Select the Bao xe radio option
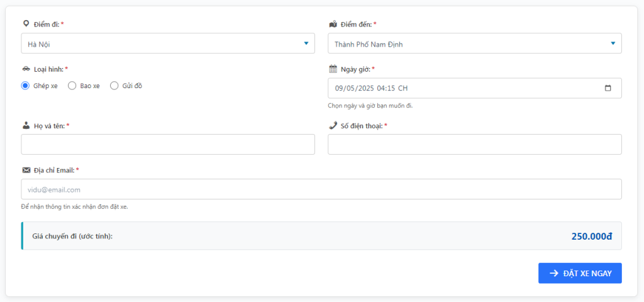This screenshot has width=644, height=302. [x=72, y=86]
